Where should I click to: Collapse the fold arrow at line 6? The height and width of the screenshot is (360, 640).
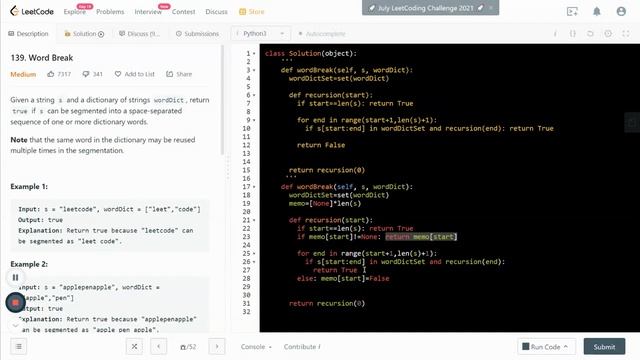[x=254, y=95]
